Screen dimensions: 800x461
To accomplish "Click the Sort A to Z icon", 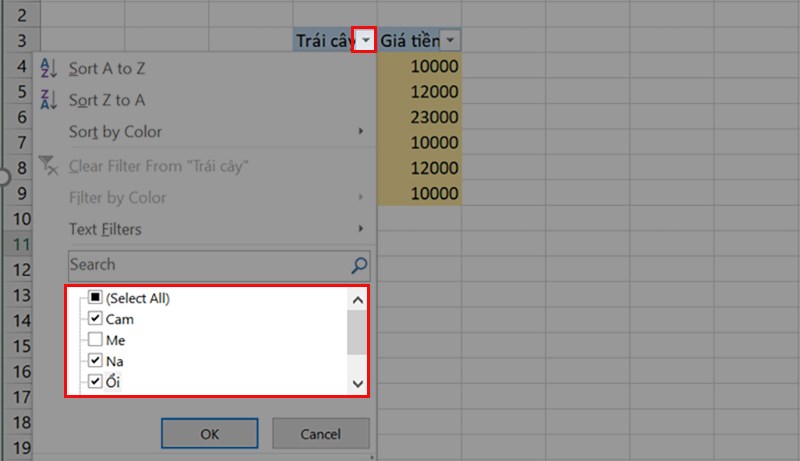I will [x=48, y=68].
